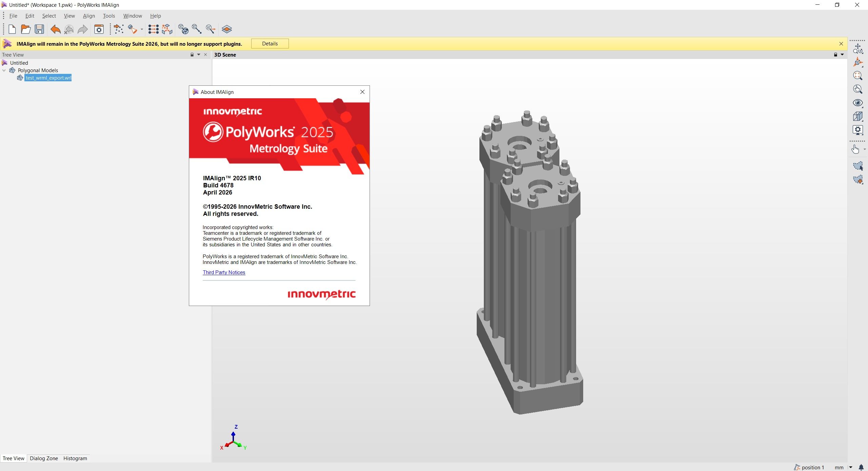
Task: Click the N point pairs alignment icon
Action: click(153, 29)
